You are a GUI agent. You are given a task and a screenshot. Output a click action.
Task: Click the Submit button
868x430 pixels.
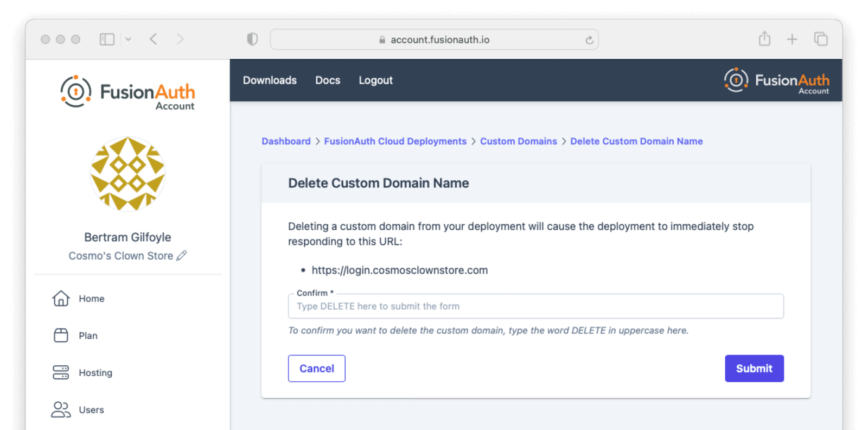pos(754,369)
